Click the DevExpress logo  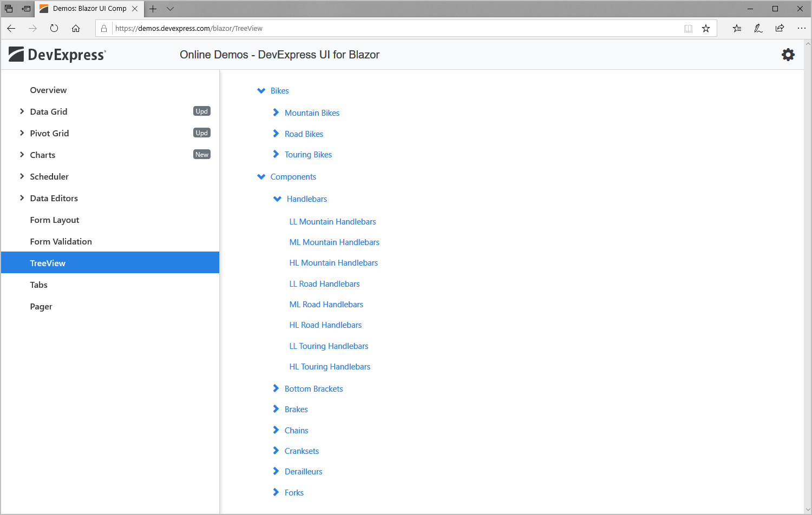[57, 55]
